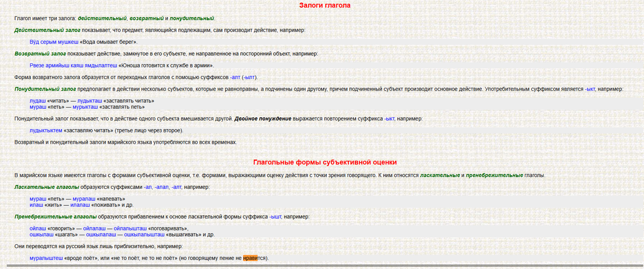Click the green italic word «ласкательные» in paragraph
The width and height of the screenshot is (644, 269).
pos(440,175)
